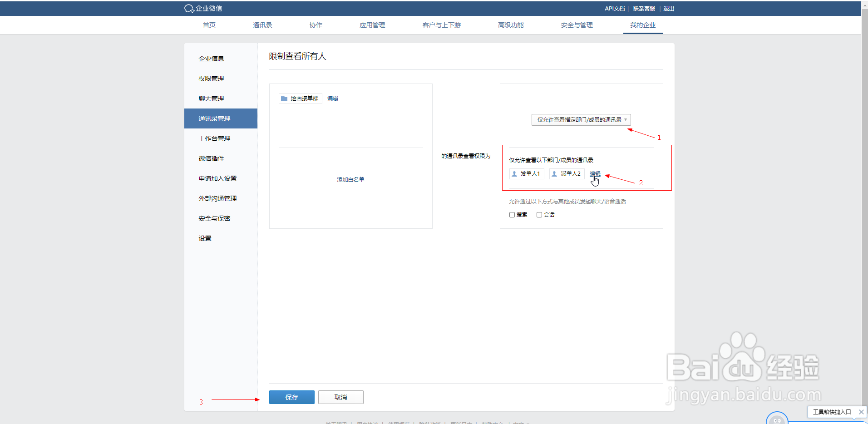
Task: Switch to the 通讯录 tab
Action: pyautogui.click(x=262, y=25)
